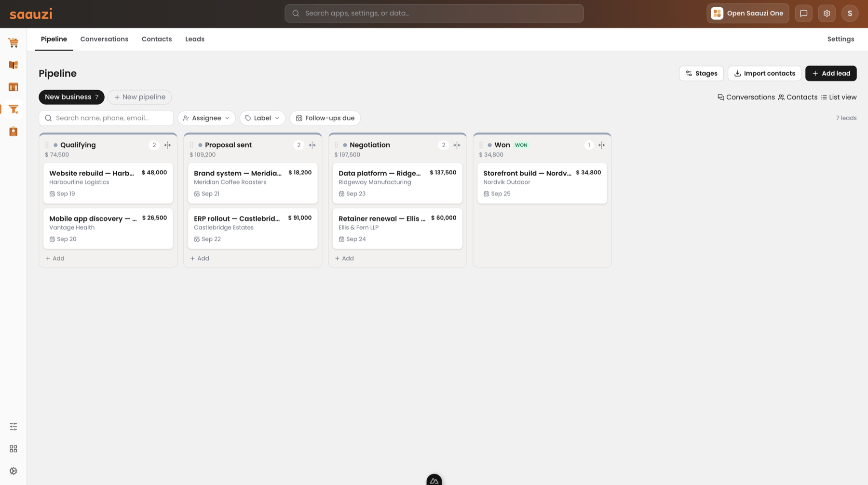The image size is (868, 485).
Task: Toggle the Follow-ups due filter
Action: (325, 118)
